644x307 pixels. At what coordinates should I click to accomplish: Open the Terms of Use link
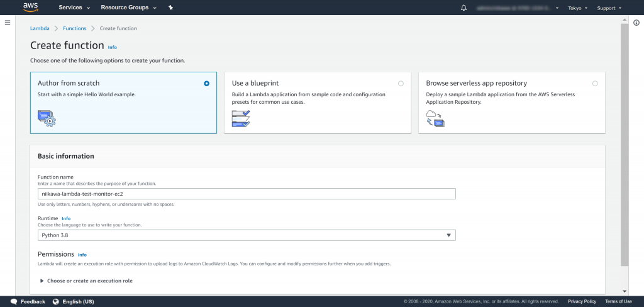(x=618, y=302)
